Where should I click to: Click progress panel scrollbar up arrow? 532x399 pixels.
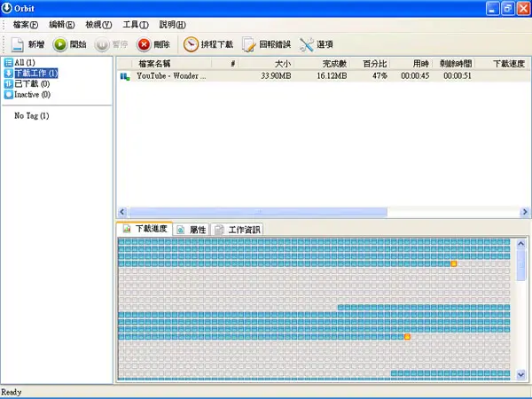pos(521,243)
